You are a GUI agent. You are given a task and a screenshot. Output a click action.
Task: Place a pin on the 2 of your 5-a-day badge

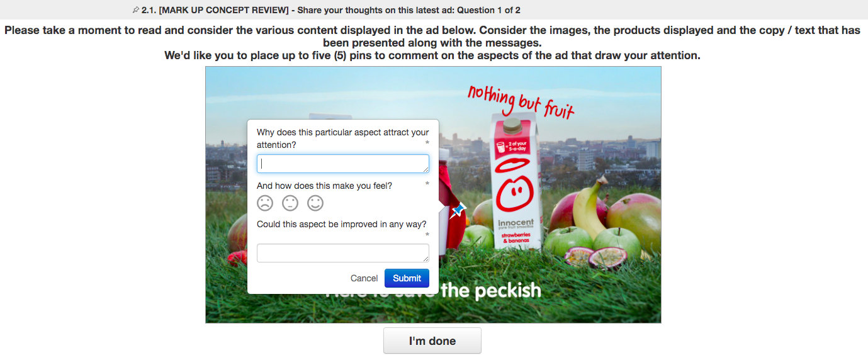click(x=512, y=148)
